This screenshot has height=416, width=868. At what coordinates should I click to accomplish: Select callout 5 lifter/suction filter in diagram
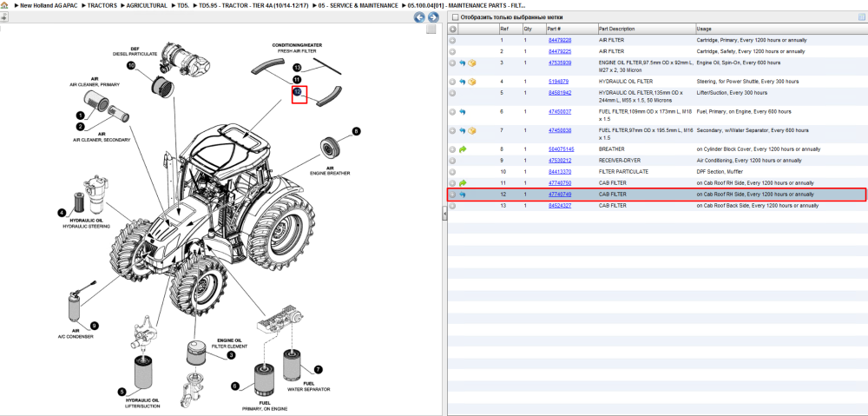click(x=122, y=392)
